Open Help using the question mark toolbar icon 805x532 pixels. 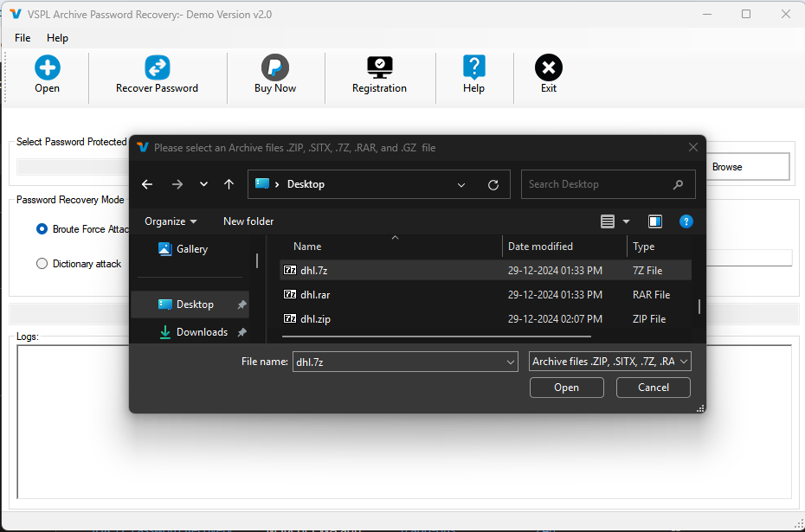pyautogui.click(x=473, y=67)
